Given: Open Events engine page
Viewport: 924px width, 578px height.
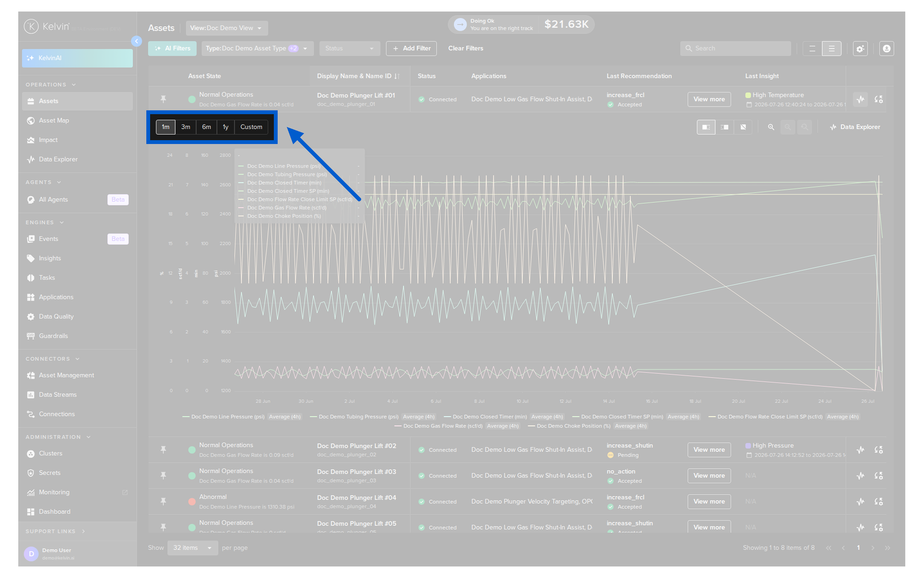Looking at the screenshot, I should (77, 239).
